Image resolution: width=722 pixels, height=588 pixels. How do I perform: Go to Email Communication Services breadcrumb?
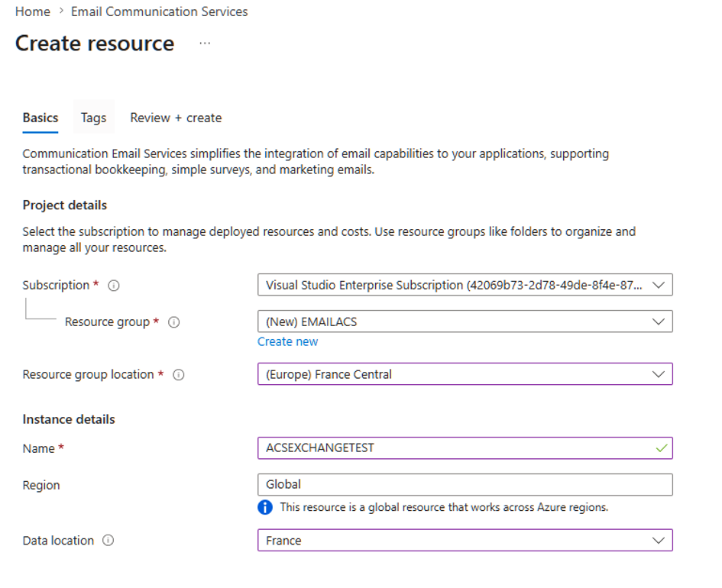(x=160, y=11)
